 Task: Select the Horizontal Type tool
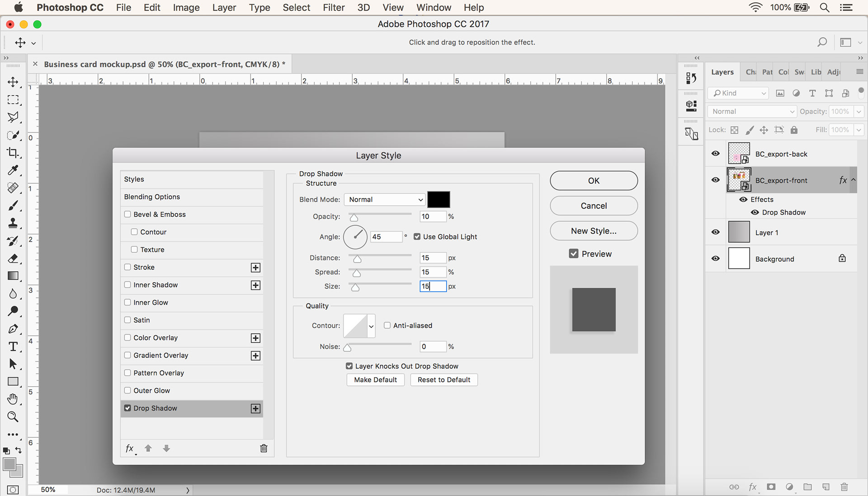pos(13,346)
